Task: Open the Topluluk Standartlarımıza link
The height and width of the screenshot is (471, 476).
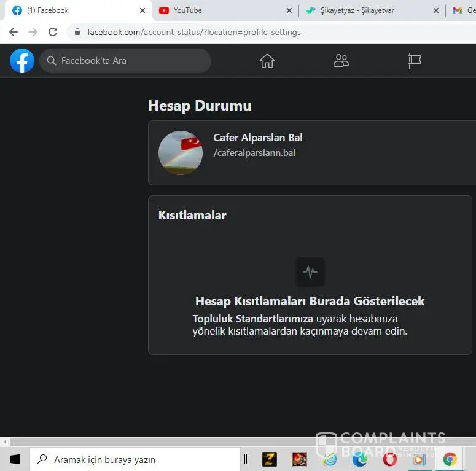Action: click(x=253, y=319)
